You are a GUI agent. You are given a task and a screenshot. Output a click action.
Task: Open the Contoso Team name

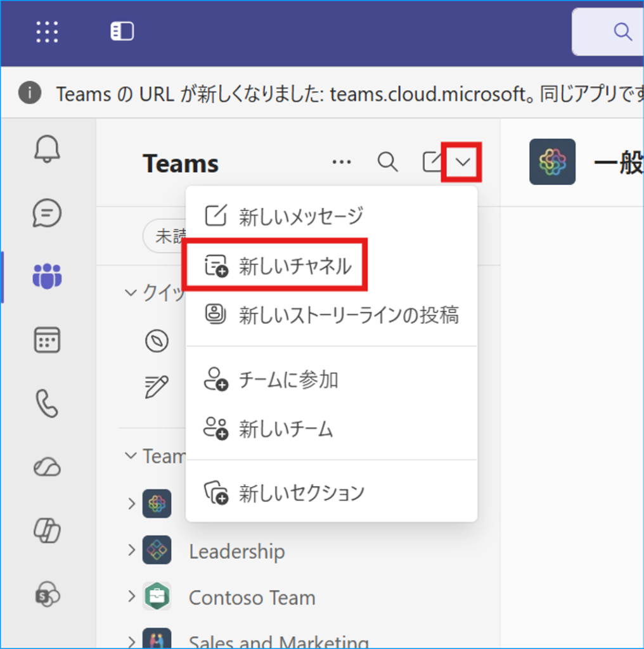[252, 598]
